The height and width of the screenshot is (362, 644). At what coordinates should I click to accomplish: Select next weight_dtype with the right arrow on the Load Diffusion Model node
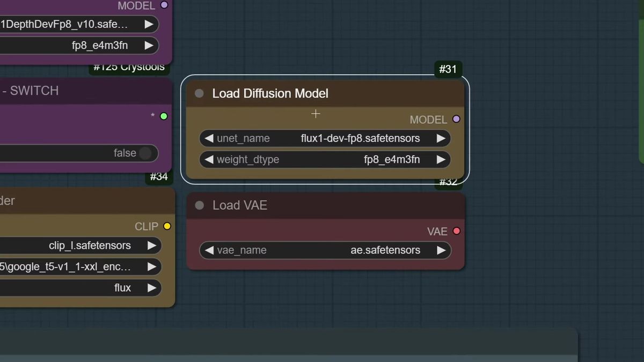point(441,159)
